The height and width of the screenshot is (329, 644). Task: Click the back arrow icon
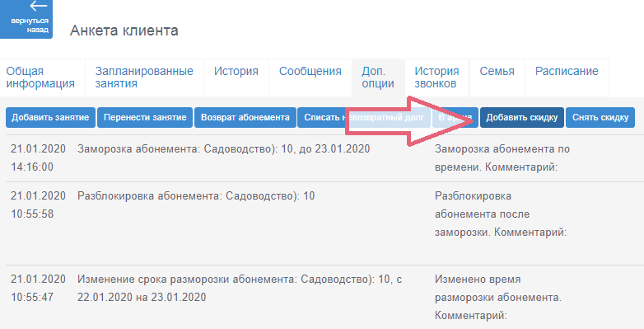(x=39, y=6)
